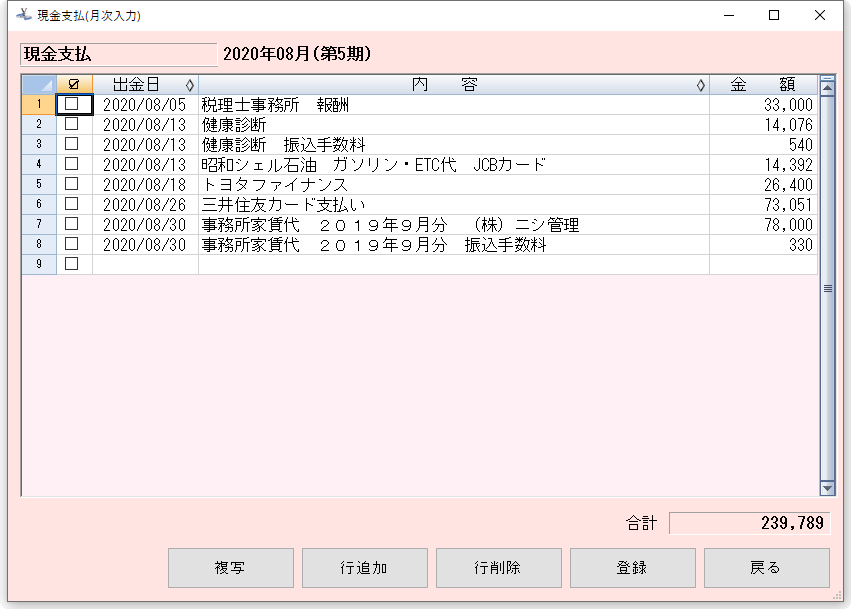
Task: Go back with 戻る button
Action: 767,568
